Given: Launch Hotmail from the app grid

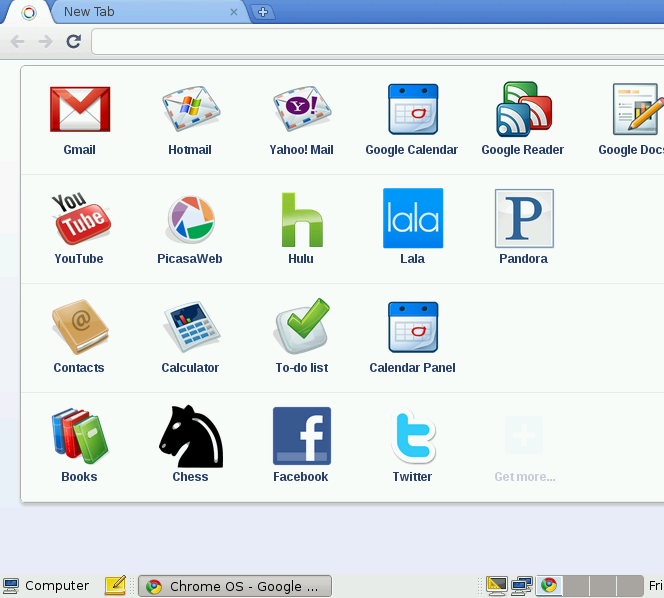Looking at the screenshot, I should coord(191,108).
